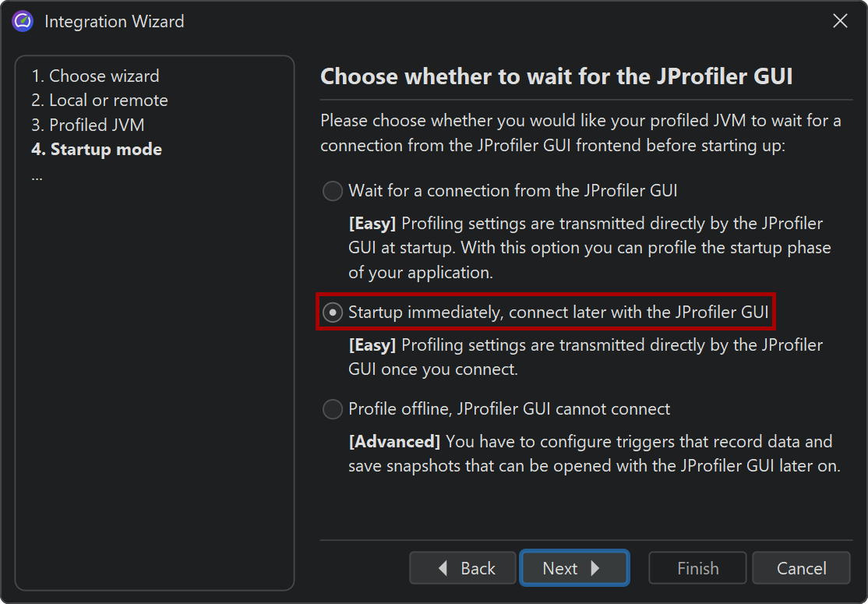Viewport: 868px width, 604px height.
Task: Cancel the integration wizard
Action: coord(801,568)
